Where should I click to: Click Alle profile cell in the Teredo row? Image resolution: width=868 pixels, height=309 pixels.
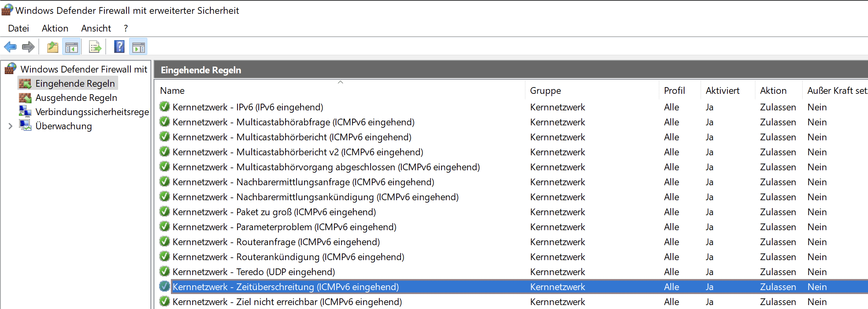point(671,272)
